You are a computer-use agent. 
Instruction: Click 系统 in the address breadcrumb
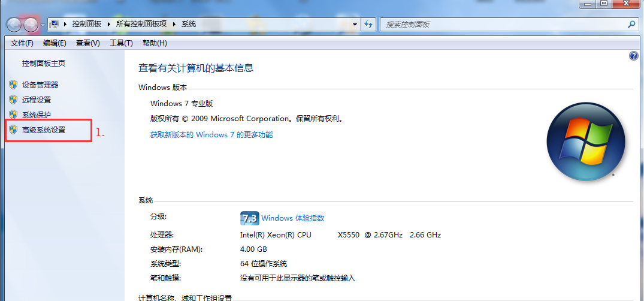189,24
